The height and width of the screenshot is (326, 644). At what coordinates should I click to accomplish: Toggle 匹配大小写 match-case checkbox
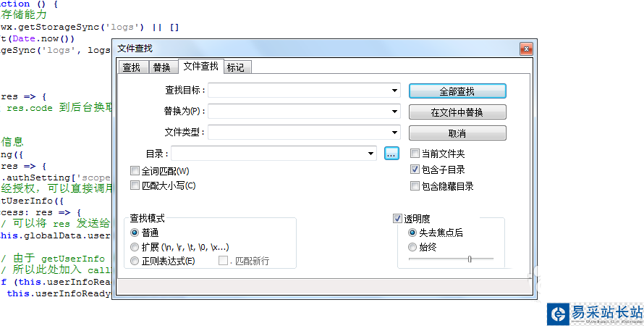pos(135,185)
